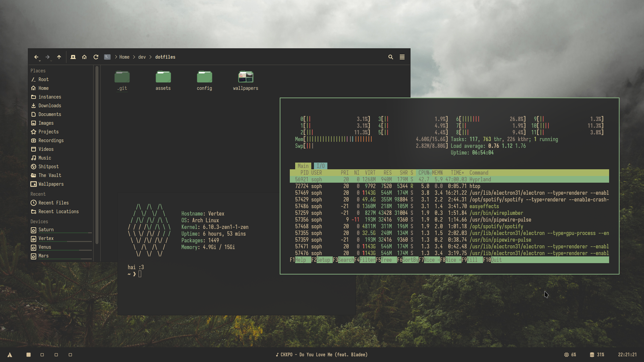Open Music in Places sidebar

(60, 158)
